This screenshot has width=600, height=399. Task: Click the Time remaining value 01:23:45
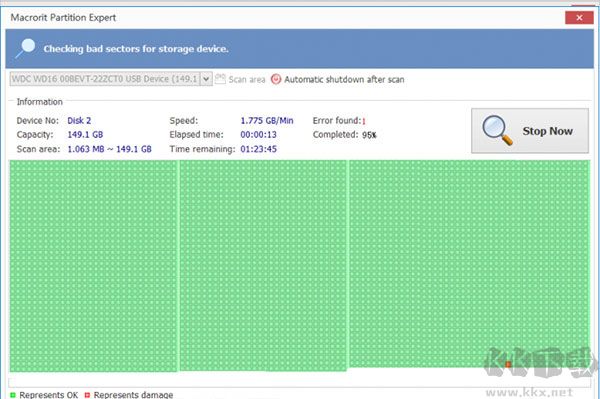tap(258, 149)
